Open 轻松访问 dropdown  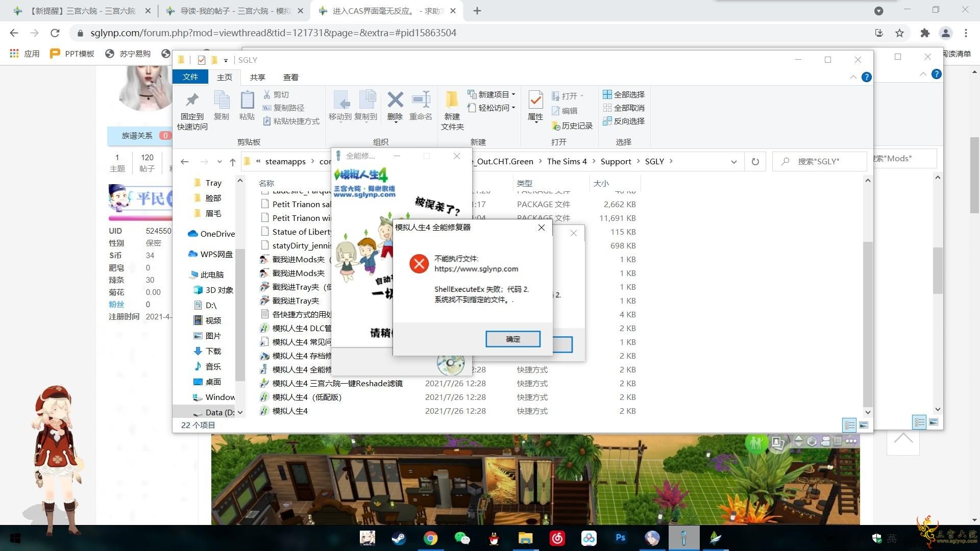(492, 108)
